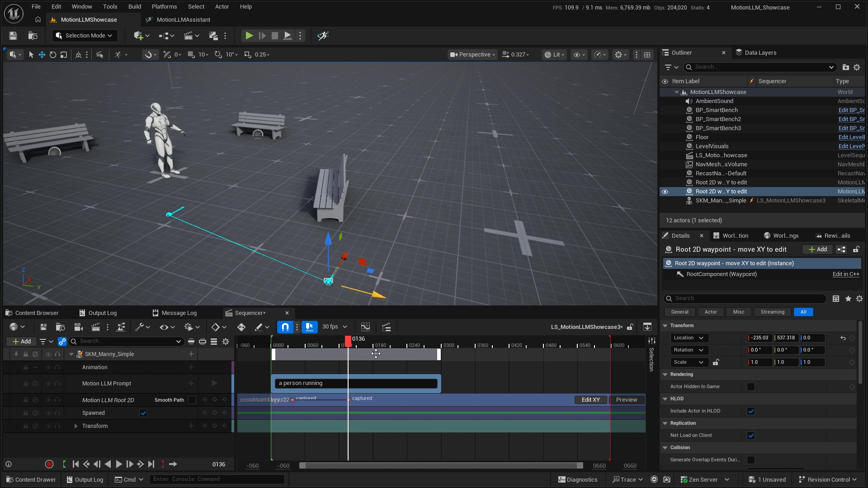Select the scale tool in the viewport toolbar
This screenshot has height=488, width=868.
[64, 55]
